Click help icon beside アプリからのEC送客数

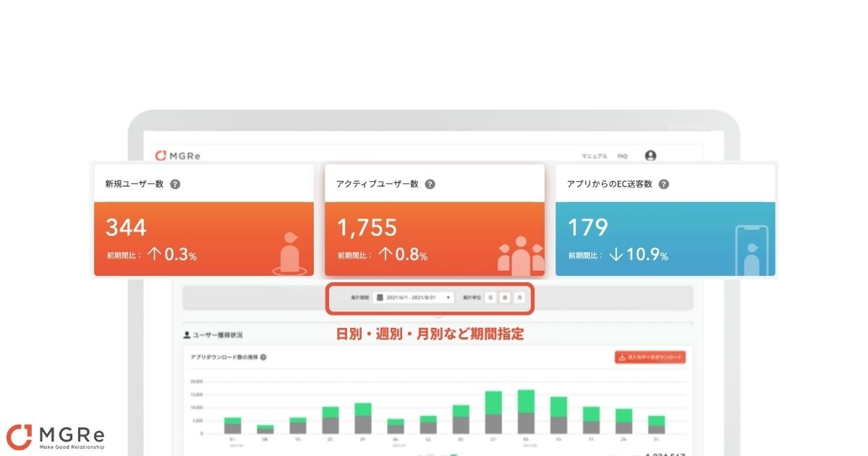pos(663,185)
